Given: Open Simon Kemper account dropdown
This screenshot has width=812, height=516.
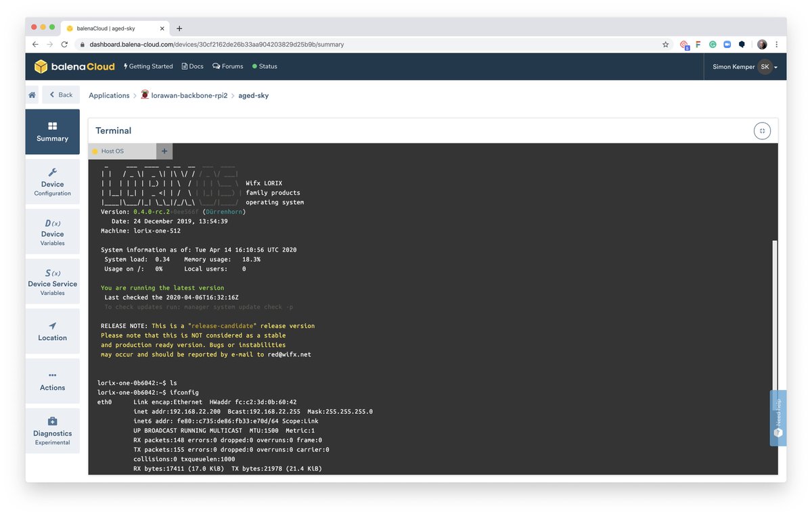Looking at the screenshot, I should coord(745,67).
